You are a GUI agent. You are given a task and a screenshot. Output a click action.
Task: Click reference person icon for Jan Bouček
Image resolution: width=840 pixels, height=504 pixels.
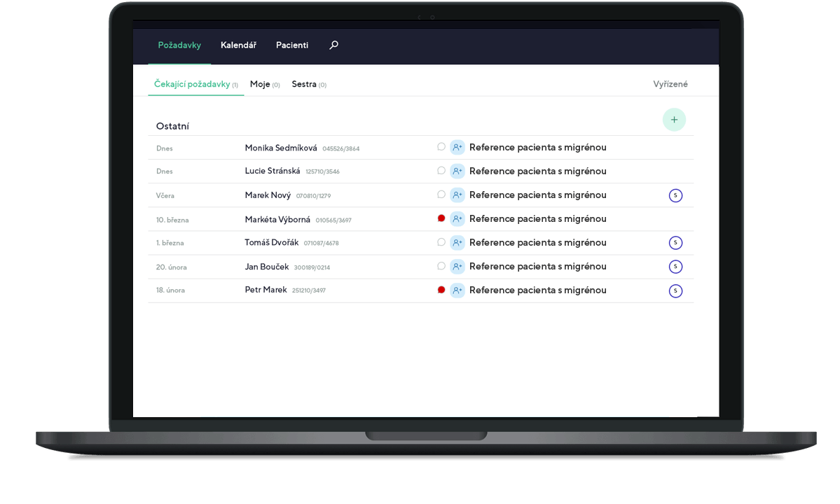[x=457, y=267]
